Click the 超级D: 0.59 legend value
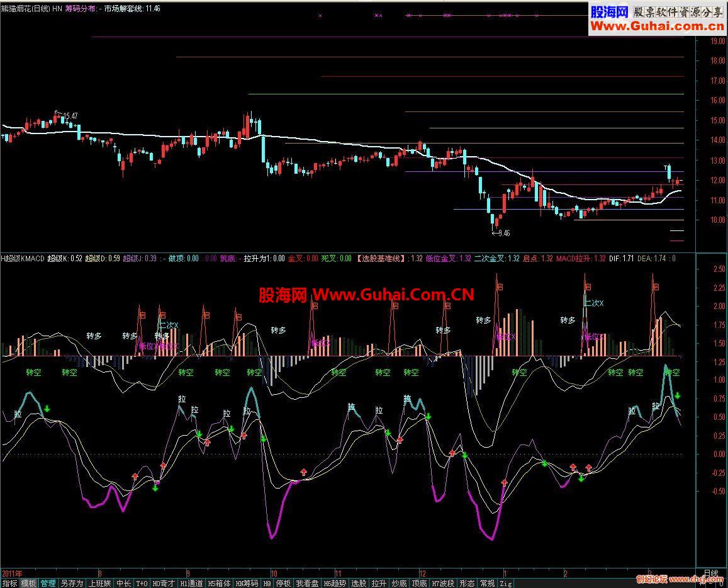Viewport: 728px width, 588px height. click(x=102, y=258)
